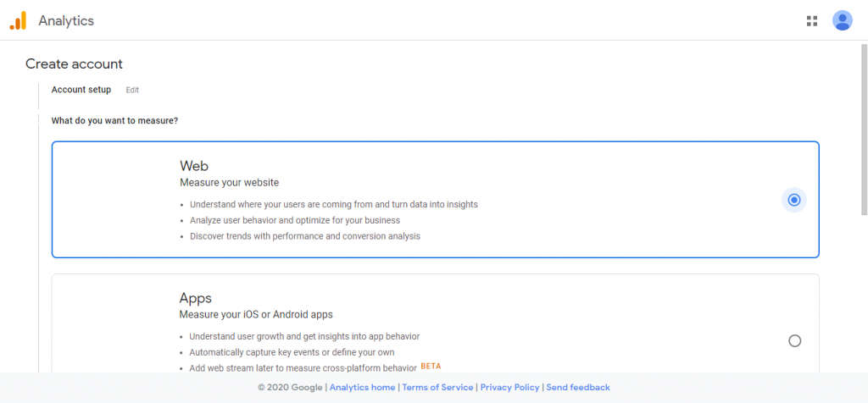Open the user account avatar

coord(842,20)
